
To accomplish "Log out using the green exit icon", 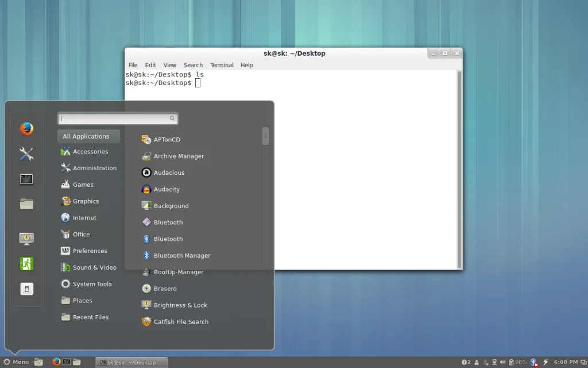I will pos(25,263).
